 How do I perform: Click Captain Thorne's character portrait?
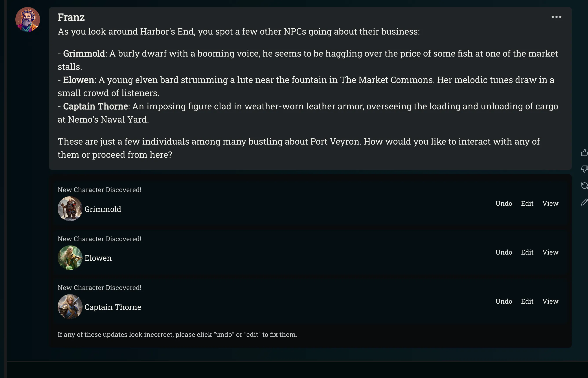[70, 306]
